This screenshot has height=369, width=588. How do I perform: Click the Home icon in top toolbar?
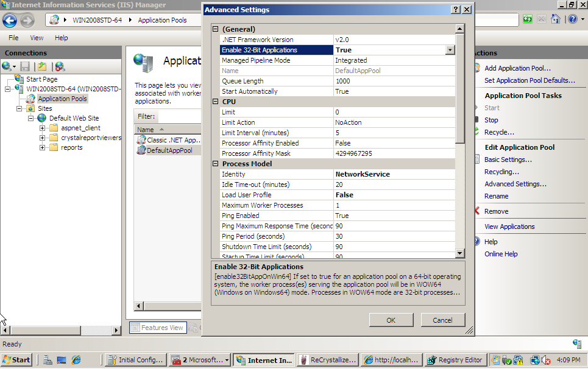[x=555, y=19]
